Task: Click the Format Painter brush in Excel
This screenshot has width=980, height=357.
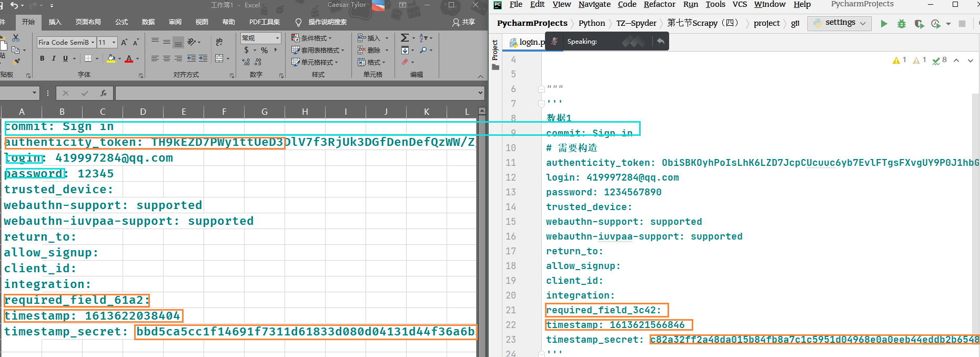Action: pyautogui.click(x=17, y=62)
